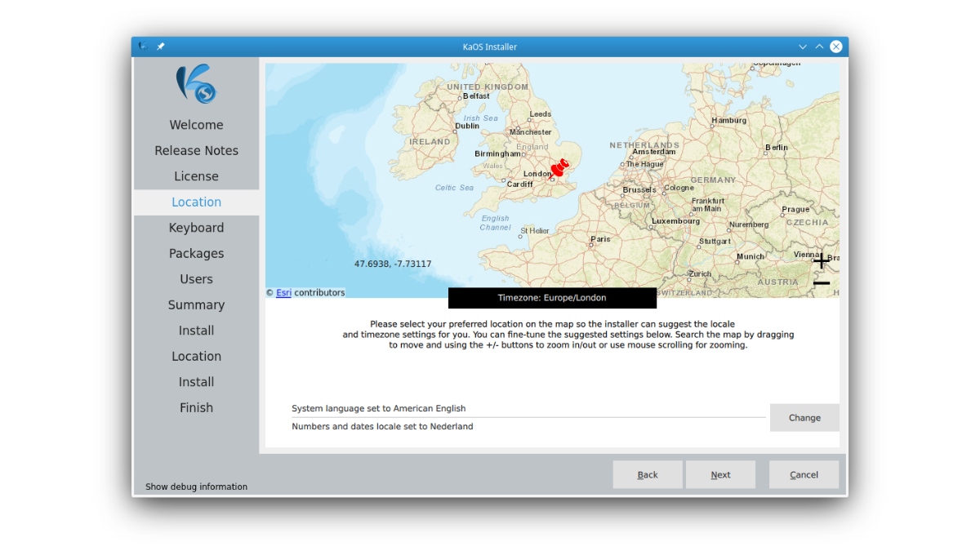Select the Summary step
Viewport: 980px width, 551px height.
[x=196, y=304]
